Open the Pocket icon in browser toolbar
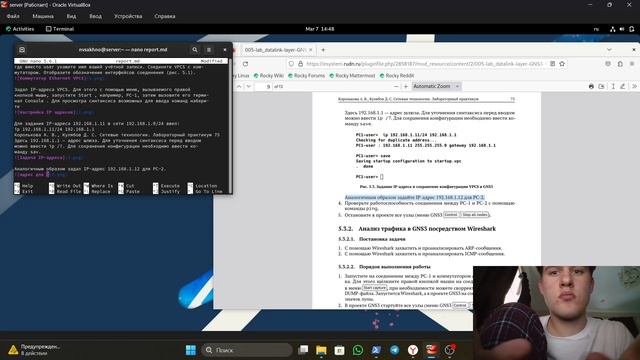640x360 pixels. pos(608,64)
